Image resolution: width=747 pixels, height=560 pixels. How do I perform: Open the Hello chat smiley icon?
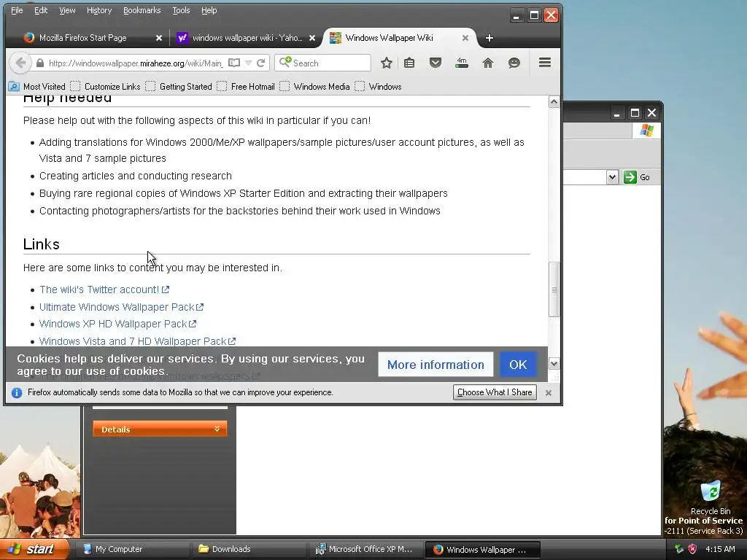click(514, 63)
